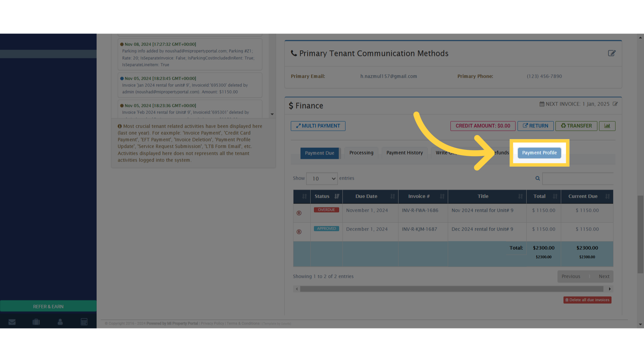Open the calculator icon in sidebar footer
Viewport: 644px width, 362px height.
(x=84, y=322)
